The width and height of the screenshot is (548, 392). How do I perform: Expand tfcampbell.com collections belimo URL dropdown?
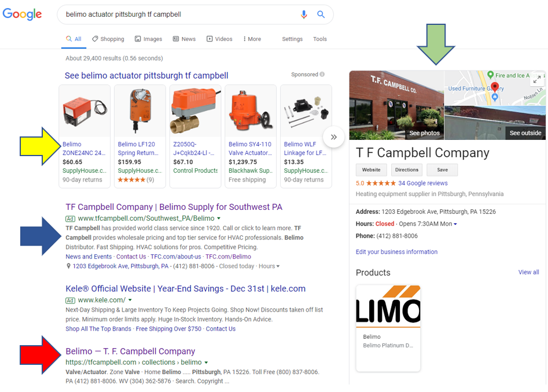tap(206, 363)
